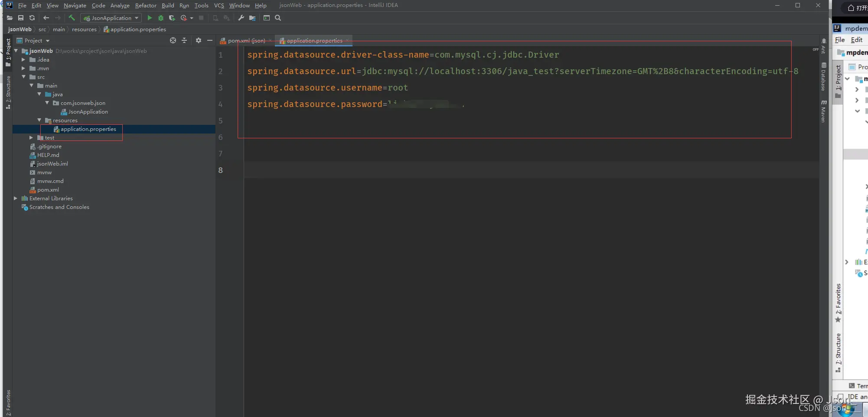Collapse all in the Project panel
868x417 pixels.
point(184,40)
